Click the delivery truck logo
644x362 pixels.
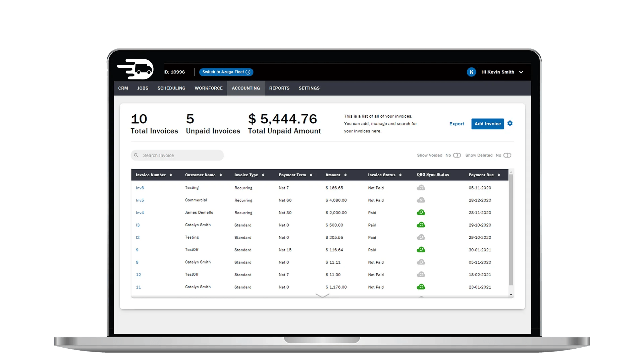point(136,69)
